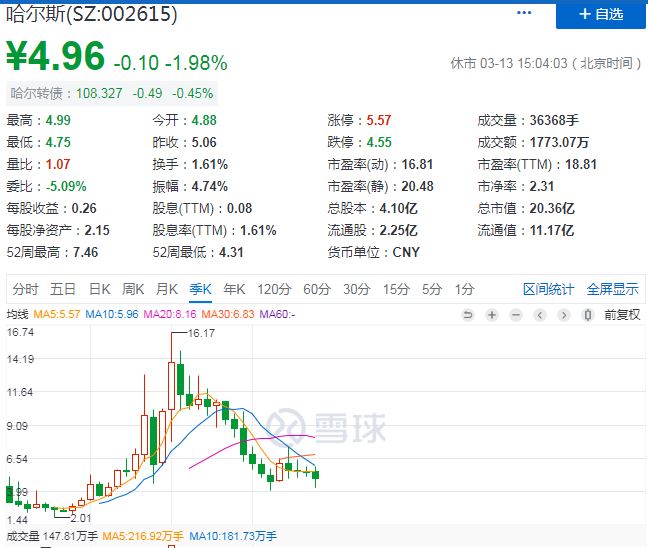This screenshot has height=548, width=648.
Task: Click the stock title 哈尔斯(SZ:002615)
Action: (x=91, y=14)
